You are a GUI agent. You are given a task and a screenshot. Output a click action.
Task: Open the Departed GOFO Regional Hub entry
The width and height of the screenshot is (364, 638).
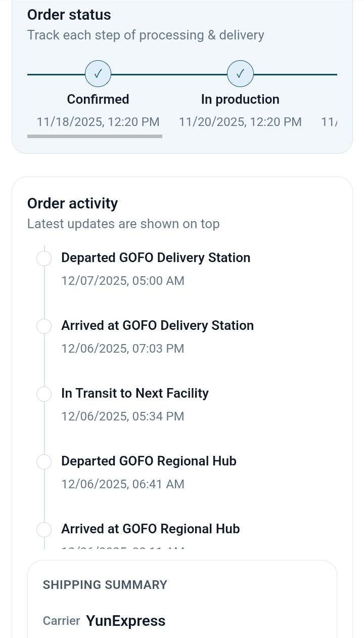pyautogui.click(x=149, y=461)
